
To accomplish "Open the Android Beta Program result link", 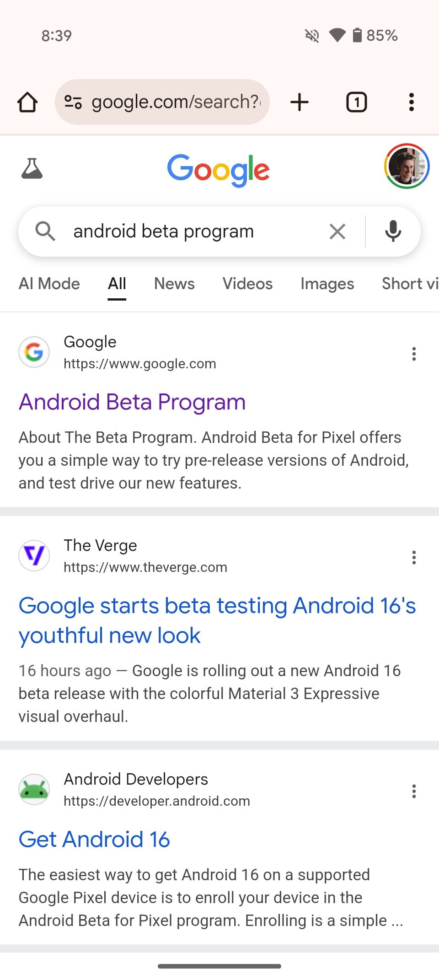I will coord(132,402).
